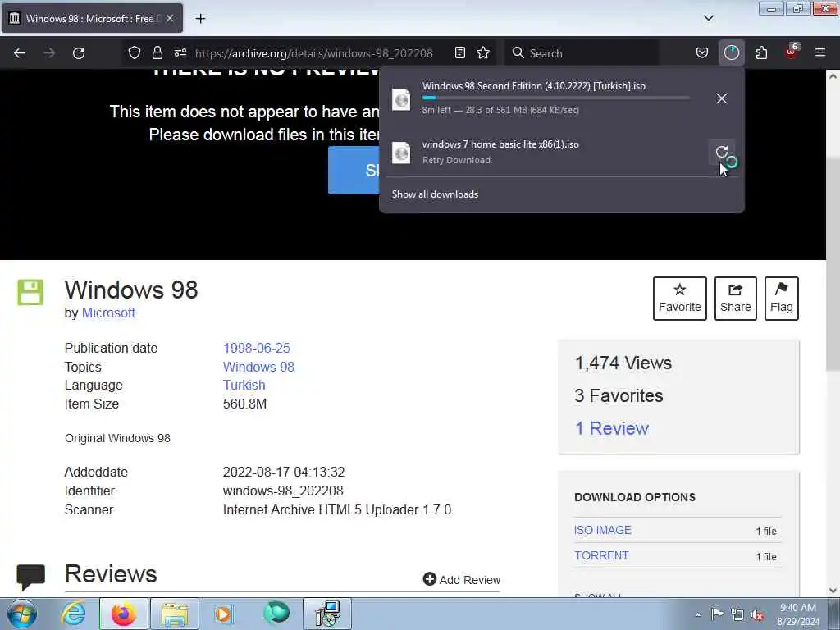Expand the list all tabs chevron
Viewport: 840px width, 630px height.
click(x=708, y=18)
